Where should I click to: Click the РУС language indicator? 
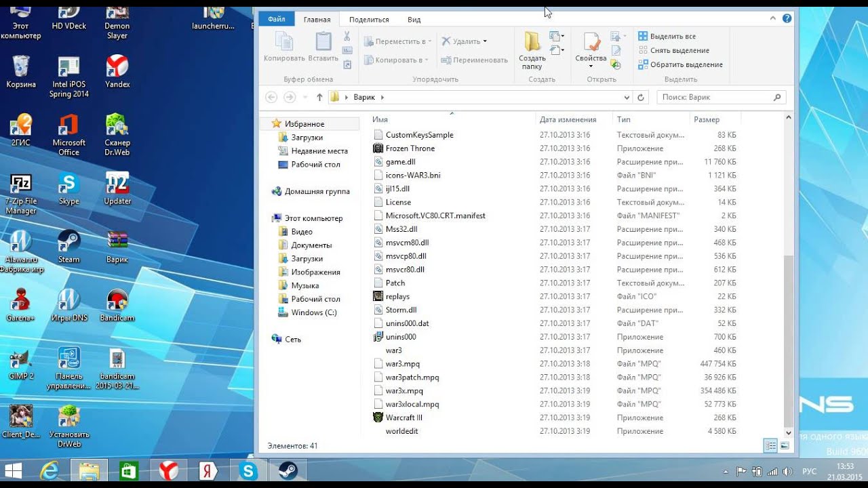click(809, 471)
